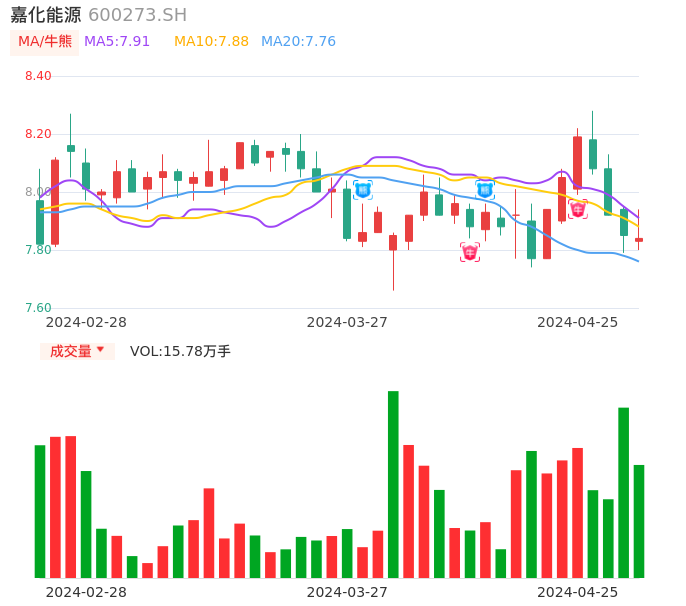This screenshot has height=606, width=686.
Task: Select the tallest green volume bar
Action: [x=393, y=484]
